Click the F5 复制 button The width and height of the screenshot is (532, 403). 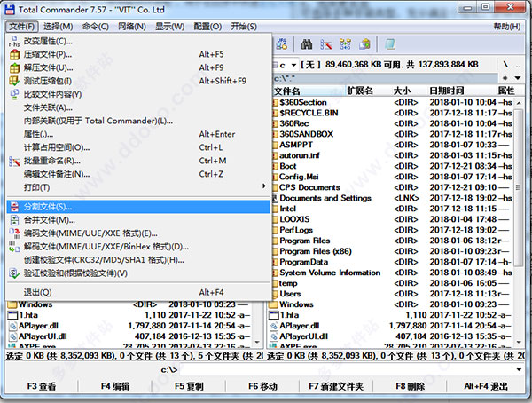point(189,386)
